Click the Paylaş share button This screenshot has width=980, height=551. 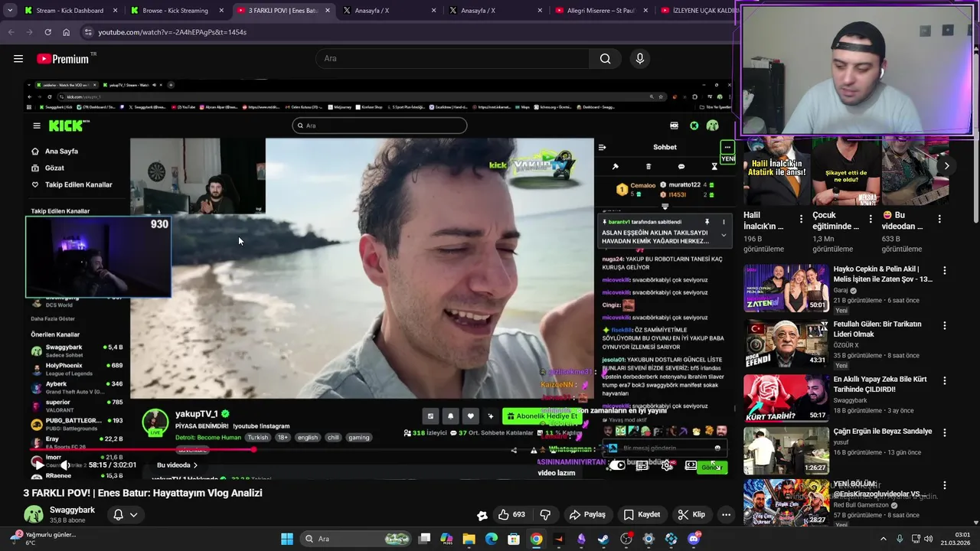[587, 514]
